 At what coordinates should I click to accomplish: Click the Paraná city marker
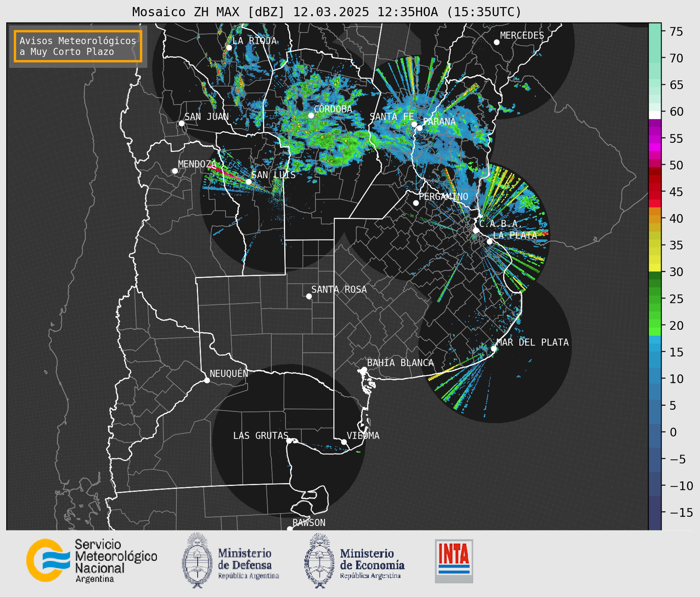420,128
